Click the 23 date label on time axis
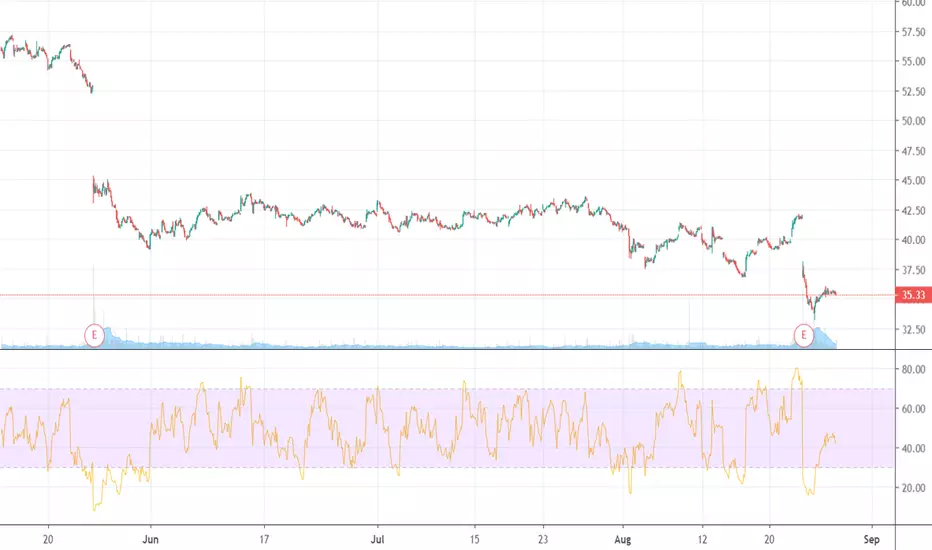Viewport: 932px width, 550px height. pos(543,540)
